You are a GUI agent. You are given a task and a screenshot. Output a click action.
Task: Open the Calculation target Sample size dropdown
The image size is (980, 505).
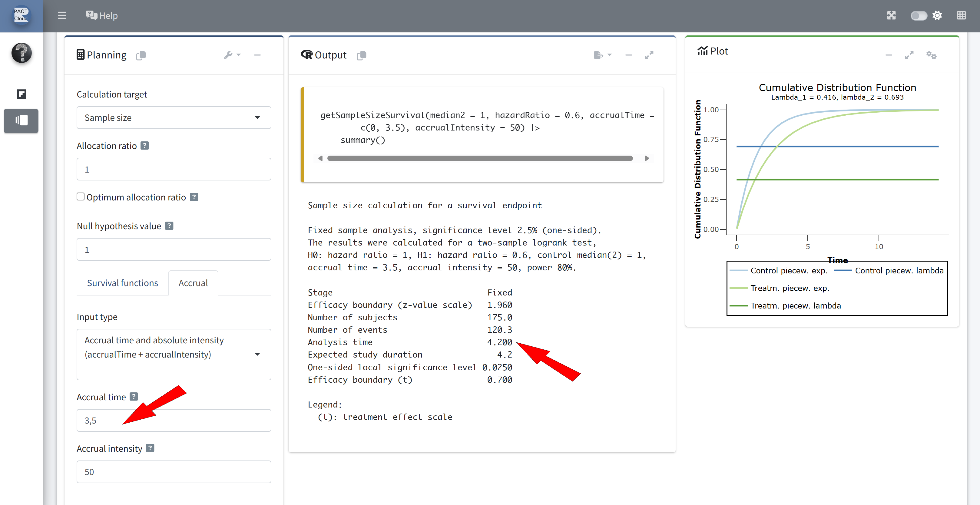click(x=174, y=117)
